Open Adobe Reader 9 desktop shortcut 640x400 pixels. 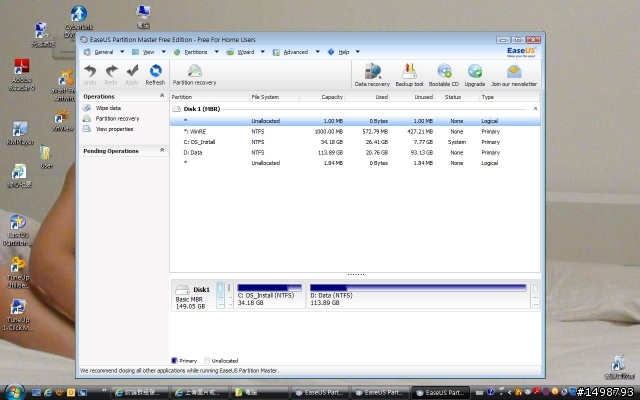click(21, 75)
